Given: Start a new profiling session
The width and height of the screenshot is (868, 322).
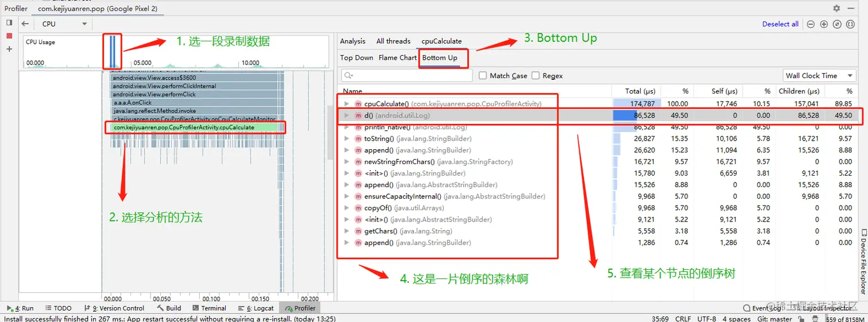Looking at the screenshot, I should [x=9, y=49].
